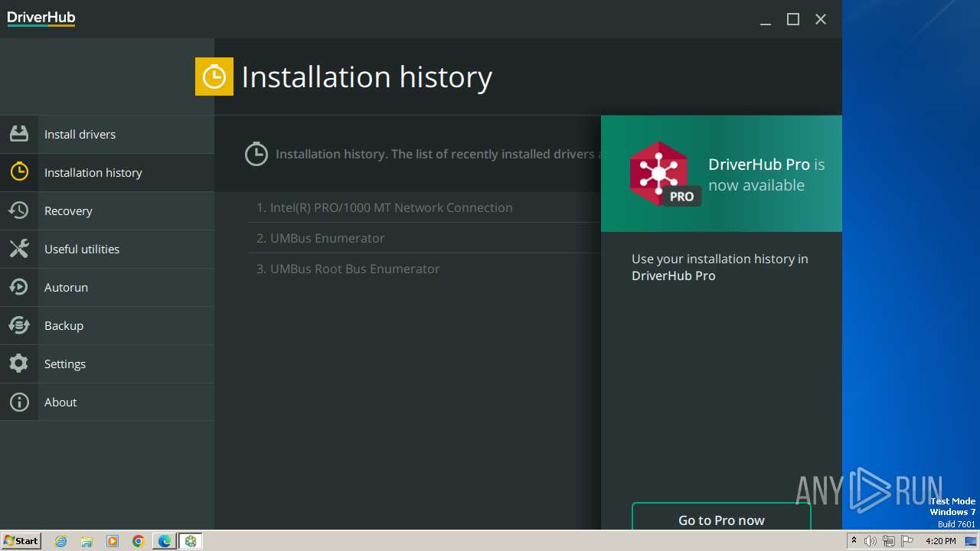Click the Show desktop tray button

(x=971, y=541)
